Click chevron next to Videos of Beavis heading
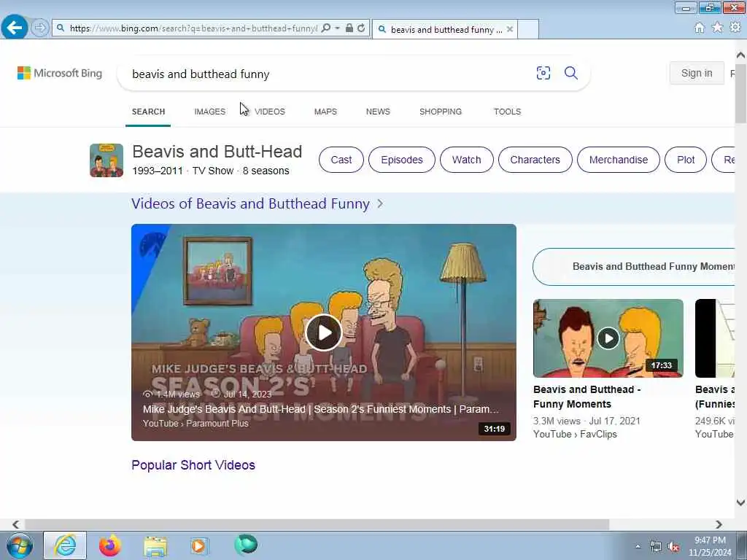 [x=380, y=204]
